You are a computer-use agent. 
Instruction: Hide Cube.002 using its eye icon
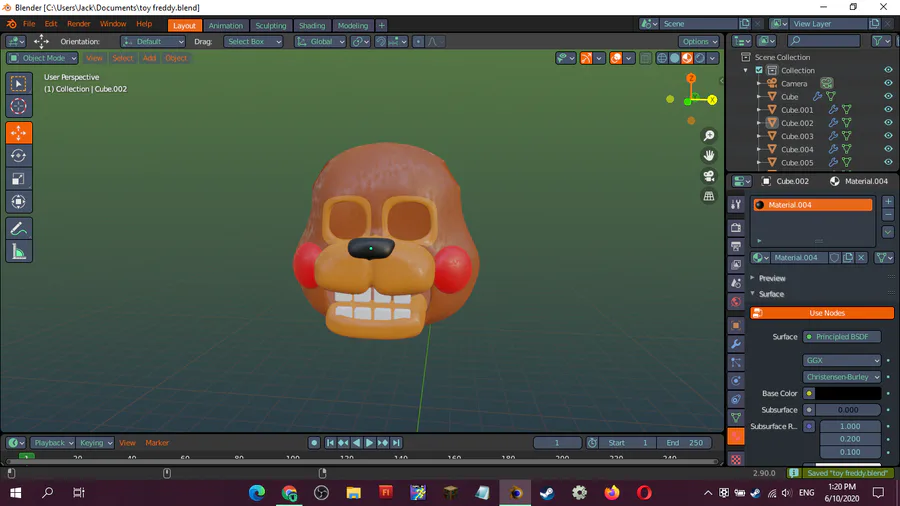coord(888,123)
